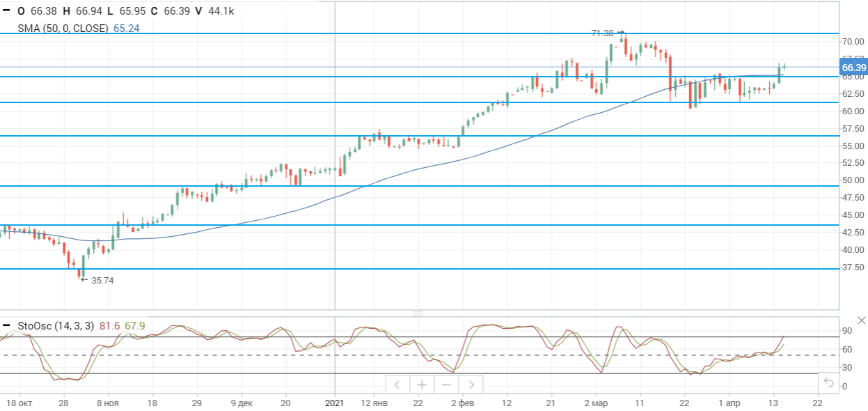Image resolution: width=868 pixels, height=411 pixels.
Task: Collapse the main chart legend with the minus toggle
Action: coord(6,11)
